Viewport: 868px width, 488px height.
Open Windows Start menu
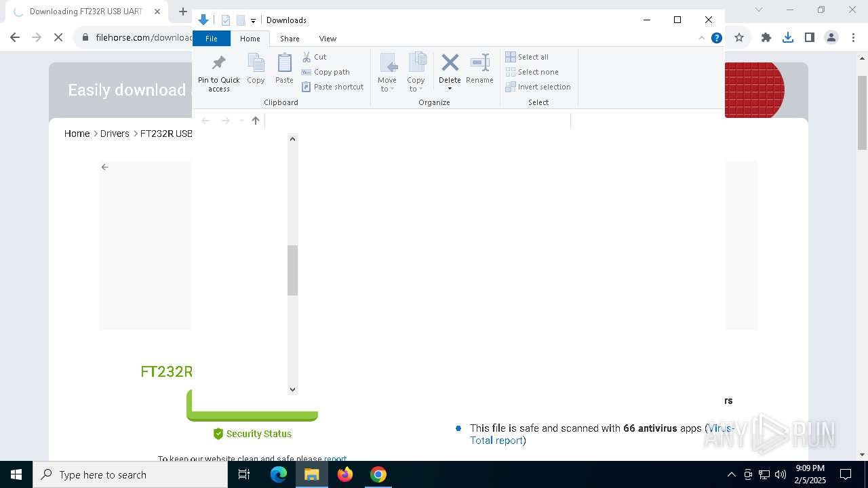point(16,474)
